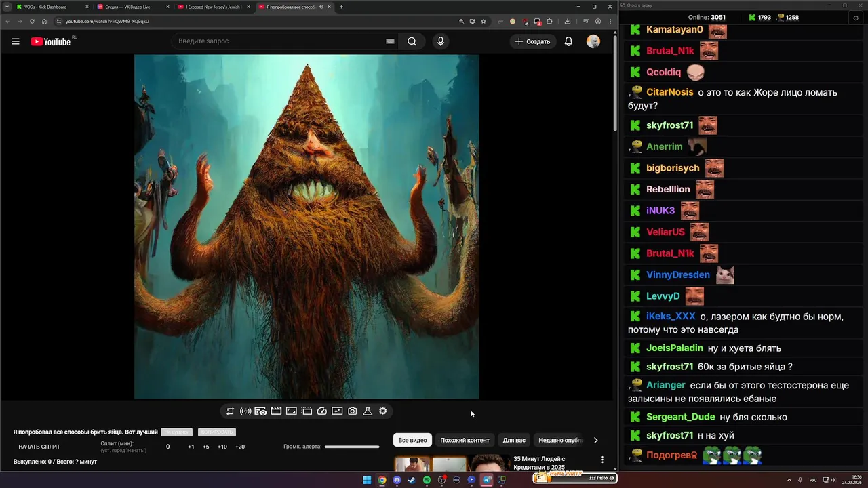The image size is (868, 488).
Task: Open the tab search dropdown arrow
Action: coord(6,7)
